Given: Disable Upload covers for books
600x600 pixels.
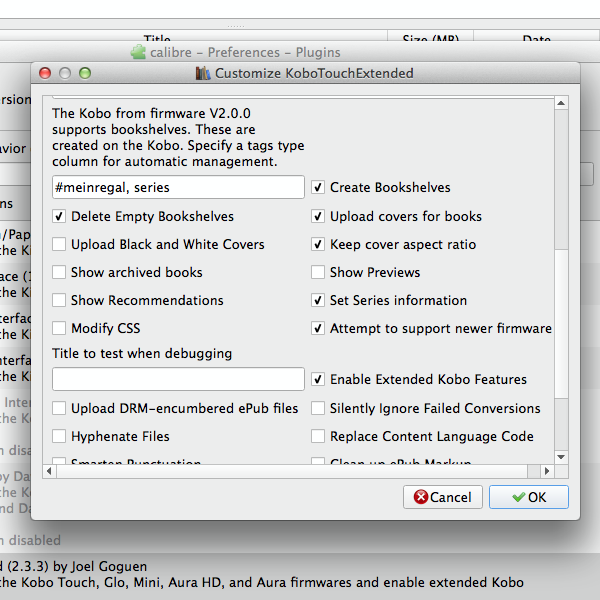Looking at the screenshot, I should tap(318, 217).
